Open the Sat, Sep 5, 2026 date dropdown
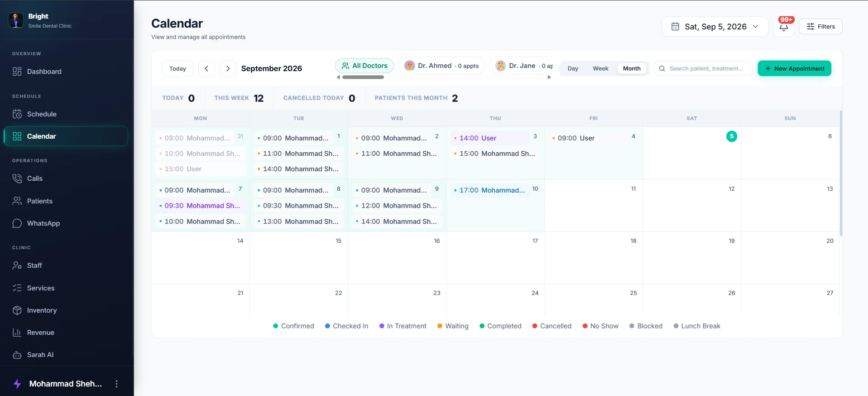 [x=715, y=27]
